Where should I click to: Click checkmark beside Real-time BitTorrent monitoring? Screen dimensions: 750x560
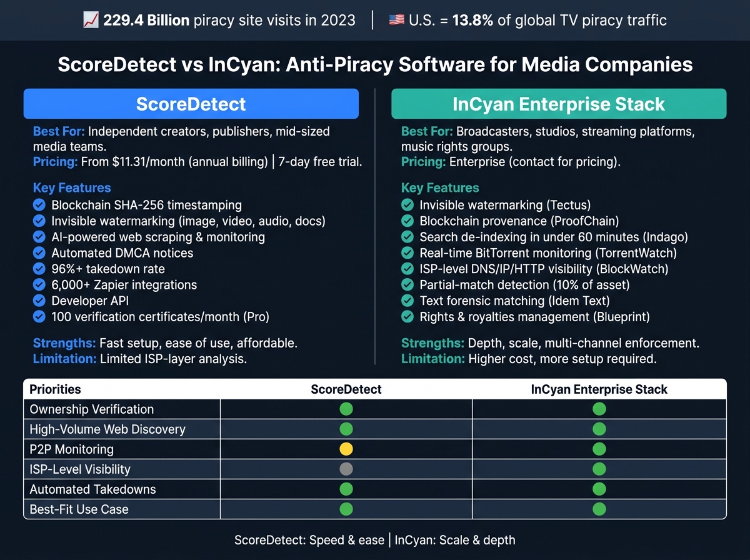(x=407, y=252)
